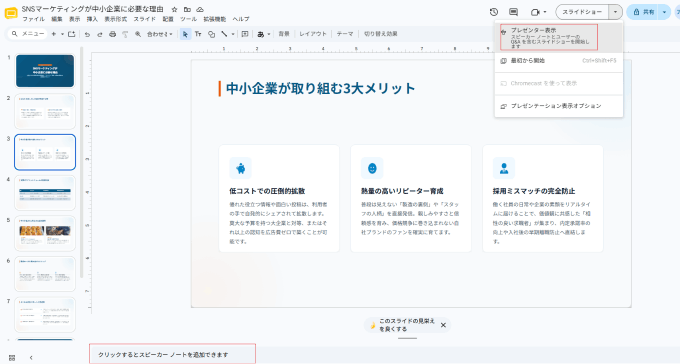The width and height of the screenshot is (680, 364).
Task: Open the 挿入 menu
Action: pyautogui.click(x=92, y=19)
